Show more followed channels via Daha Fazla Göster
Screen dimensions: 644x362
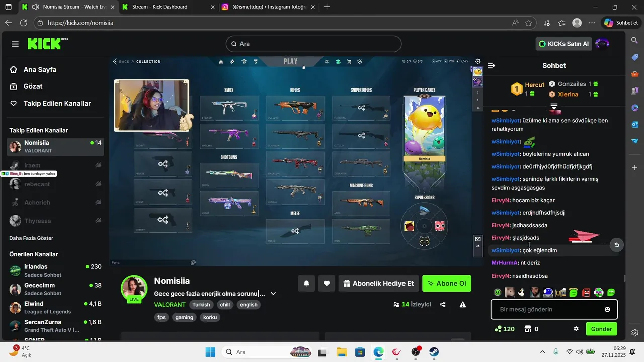coord(31,238)
